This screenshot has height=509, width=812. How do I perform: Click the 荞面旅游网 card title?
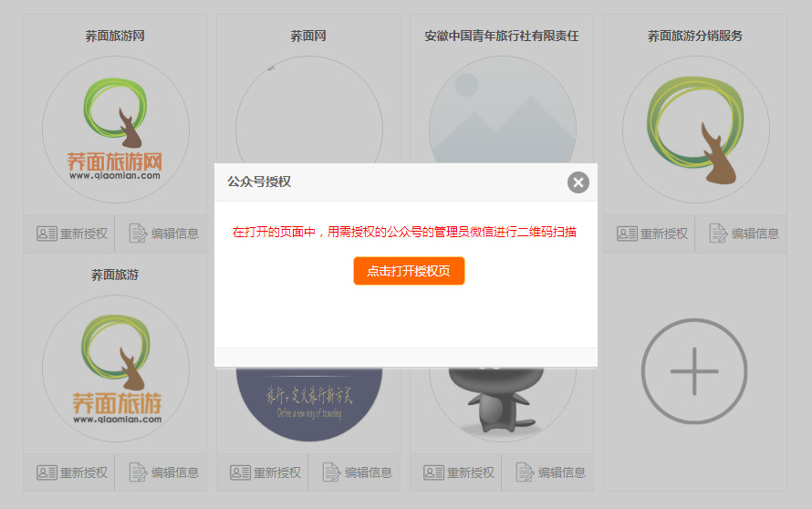[115, 36]
